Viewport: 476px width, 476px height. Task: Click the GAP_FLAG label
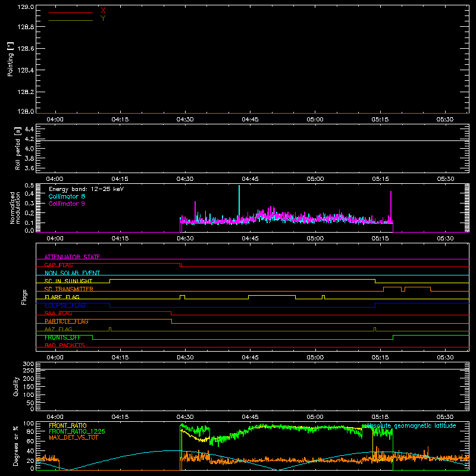[58, 265]
